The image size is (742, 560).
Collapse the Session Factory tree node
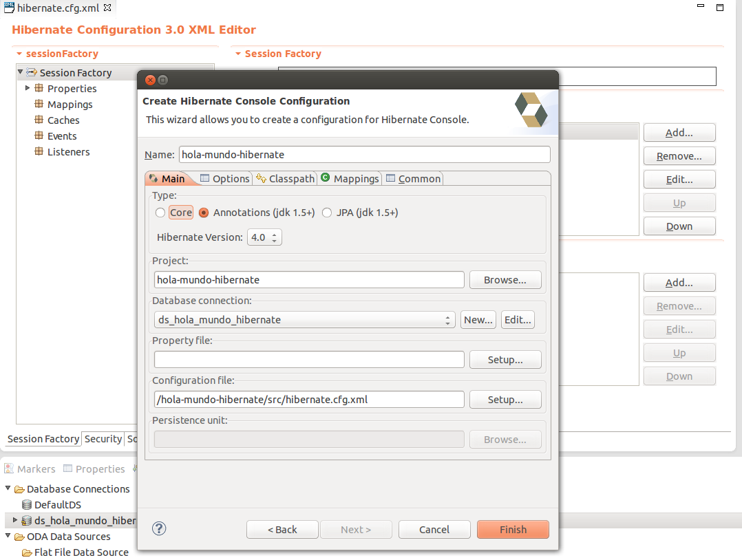(x=21, y=72)
